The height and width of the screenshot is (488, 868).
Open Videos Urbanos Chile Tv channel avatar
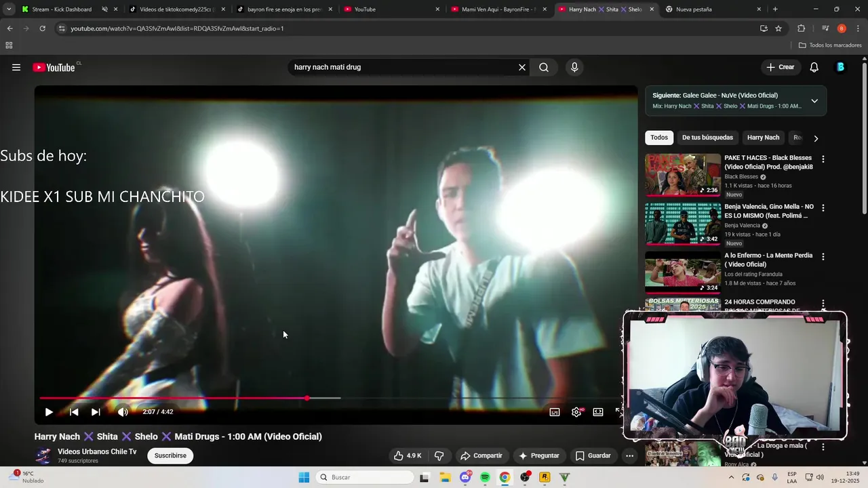tap(43, 455)
